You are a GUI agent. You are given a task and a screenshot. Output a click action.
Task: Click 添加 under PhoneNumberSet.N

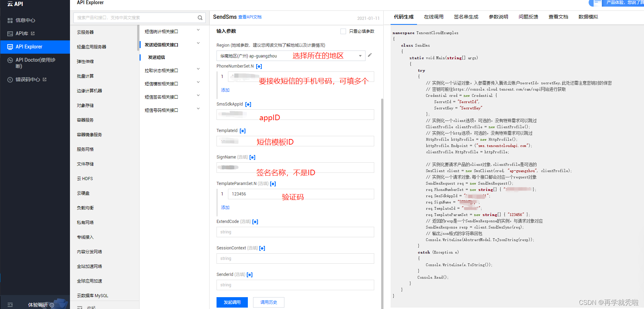(225, 90)
